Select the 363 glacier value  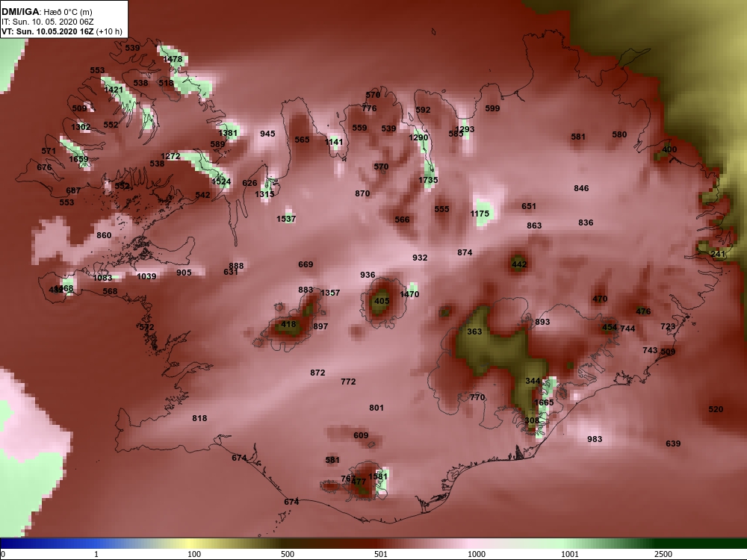[474, 332]
